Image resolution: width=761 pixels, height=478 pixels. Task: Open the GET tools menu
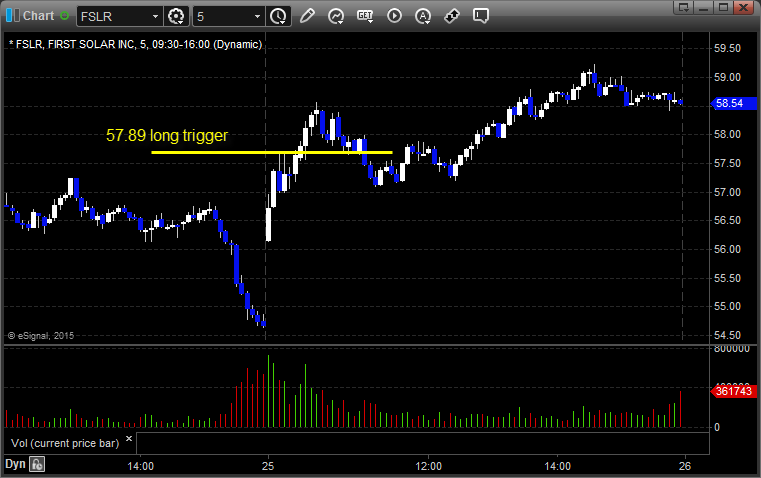pyautogui.click(x=365, y=16)
